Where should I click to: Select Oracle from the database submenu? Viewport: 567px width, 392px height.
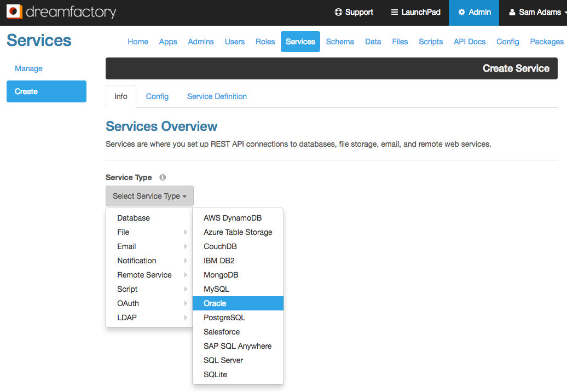[x=215, y=303]
